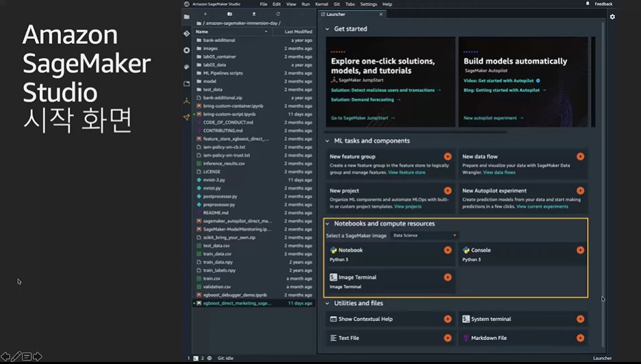Click the Refresh File List icon
Screen dimensions: 641x364
pyautogui.click(x=278, y=14)
